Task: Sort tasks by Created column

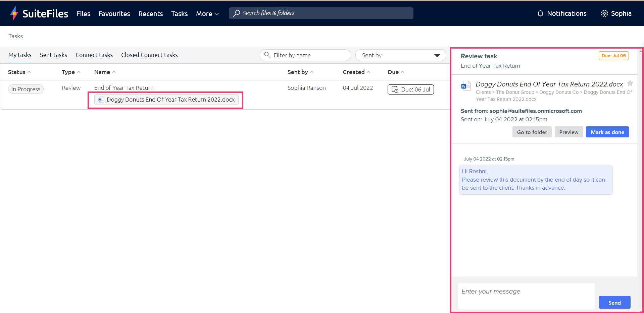Action: pyautogui.click(x=356, y=72)
